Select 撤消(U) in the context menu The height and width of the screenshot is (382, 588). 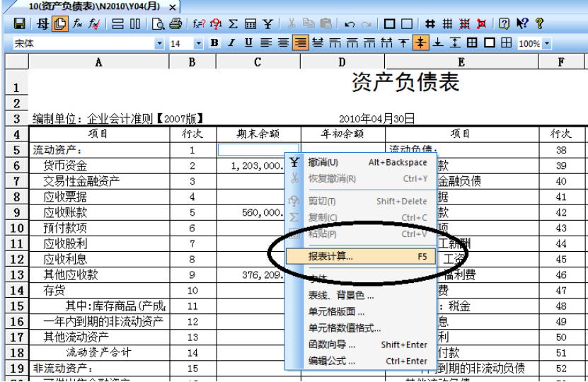[x=323, y=163]
